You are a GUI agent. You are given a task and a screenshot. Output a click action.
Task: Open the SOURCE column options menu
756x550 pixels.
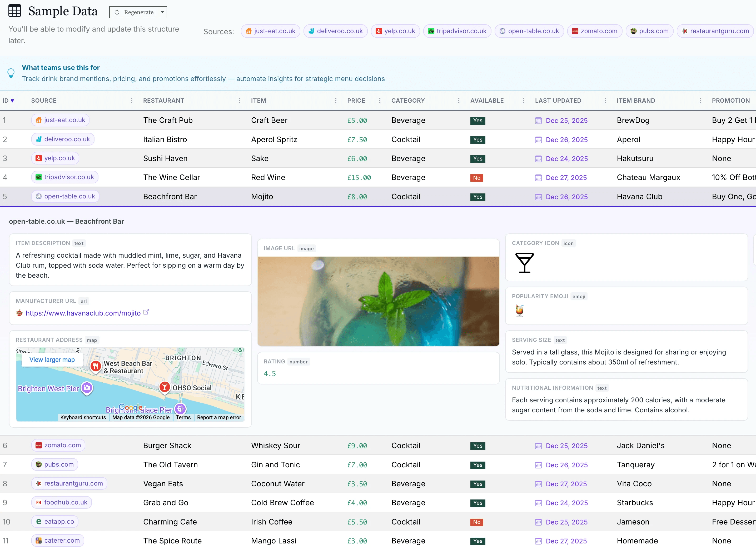(131, 101)
